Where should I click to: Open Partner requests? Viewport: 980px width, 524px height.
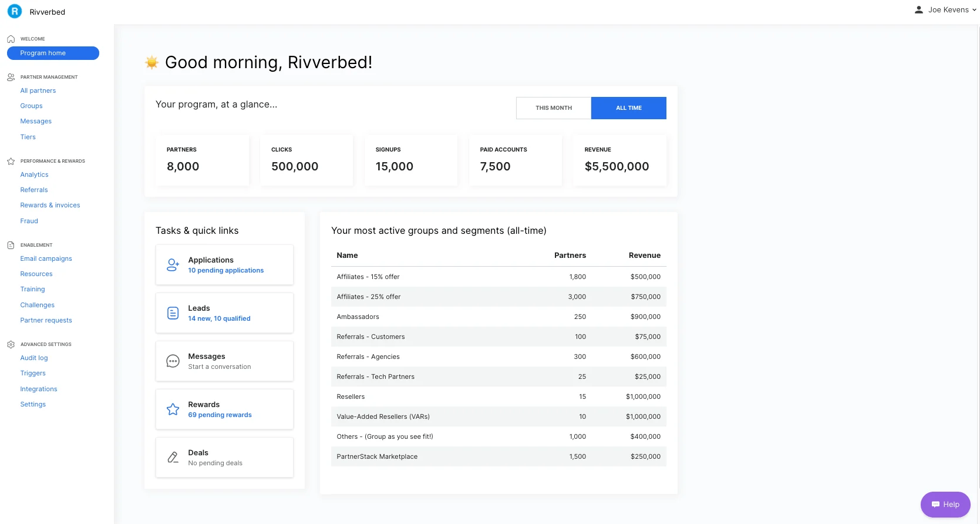pyautogui.click(x=46, y=320)
